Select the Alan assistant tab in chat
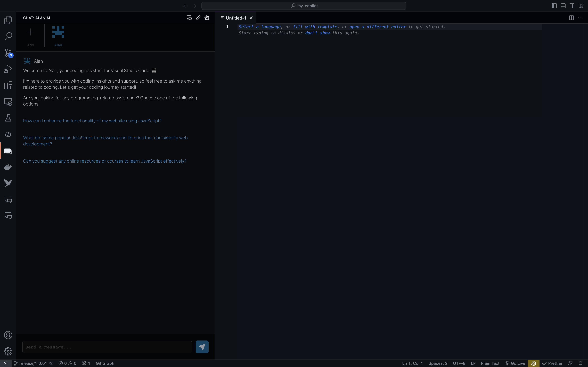The height and width of the screenshot is (367, 588). pyautogui.click(x=58, y=36)
